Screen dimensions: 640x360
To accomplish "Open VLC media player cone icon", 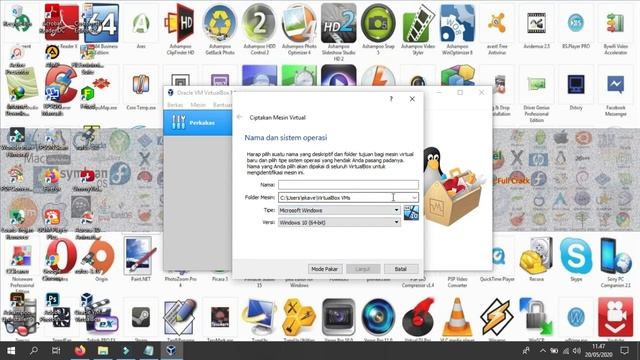I will [x=457, y=317].
